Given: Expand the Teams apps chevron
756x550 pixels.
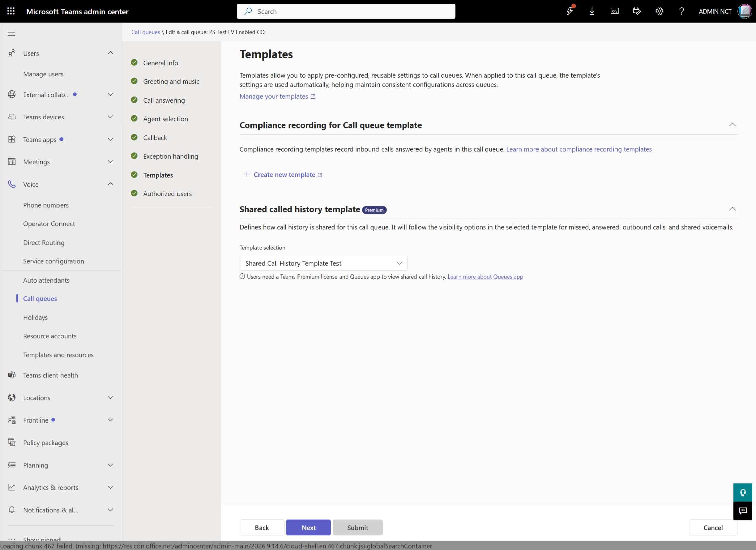Looking at the screenshot, I should (110, 139).
